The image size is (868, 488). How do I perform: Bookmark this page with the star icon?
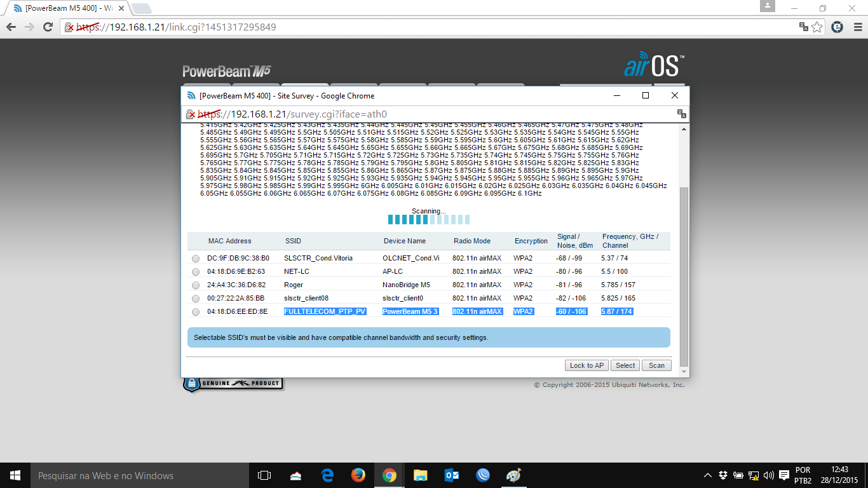[x=817, y=27]
